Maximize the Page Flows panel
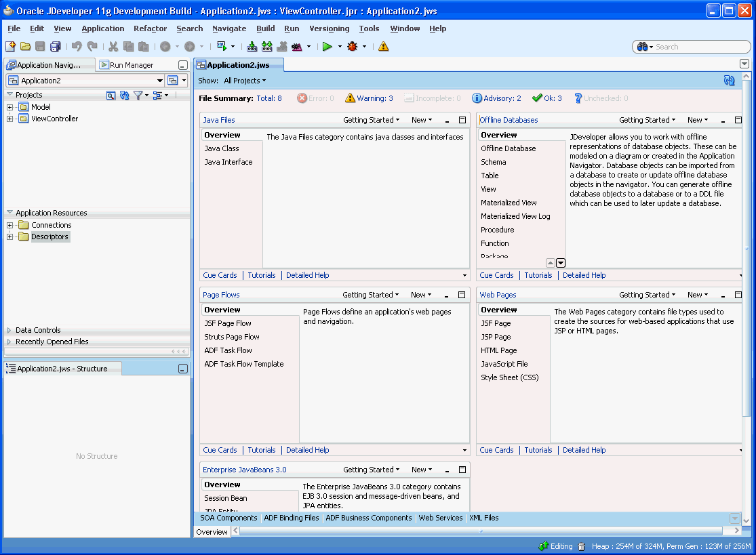Screen dimensions: 756x555 pos(462,295)
